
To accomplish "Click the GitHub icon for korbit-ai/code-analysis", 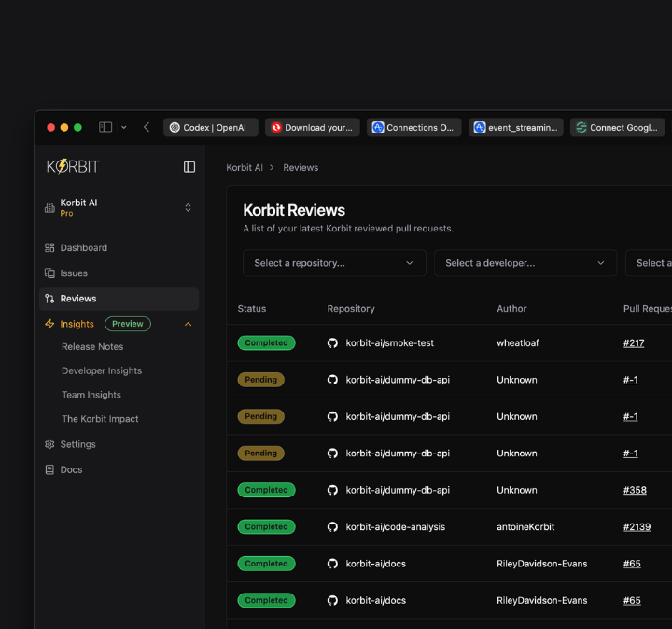I will pos(332,526).
